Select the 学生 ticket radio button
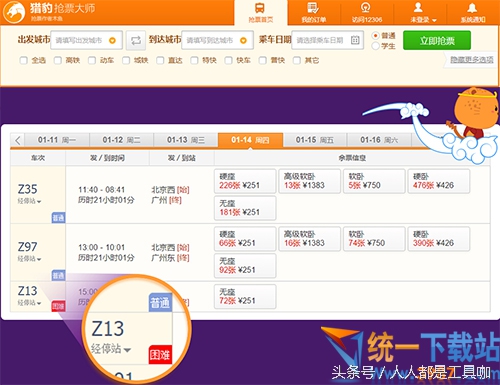Image resolution: width=500 pixels, height=385 pixels. (x=376, y=46)
